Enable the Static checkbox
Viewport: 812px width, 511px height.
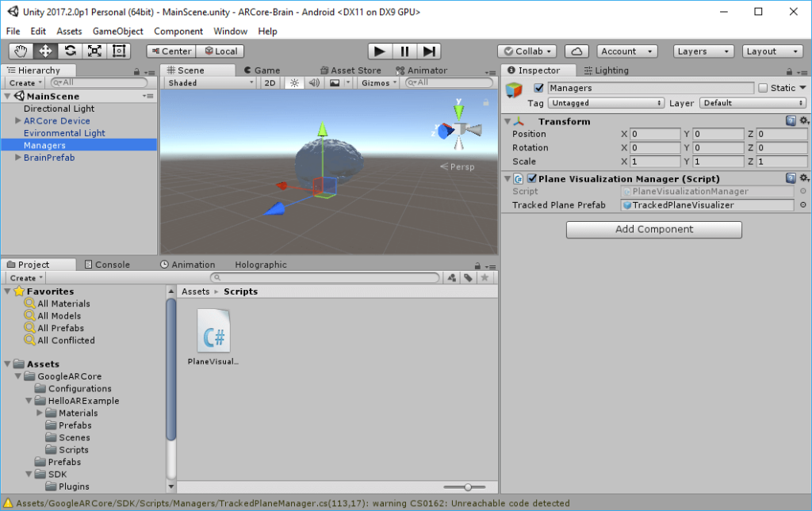click(763, 88)
